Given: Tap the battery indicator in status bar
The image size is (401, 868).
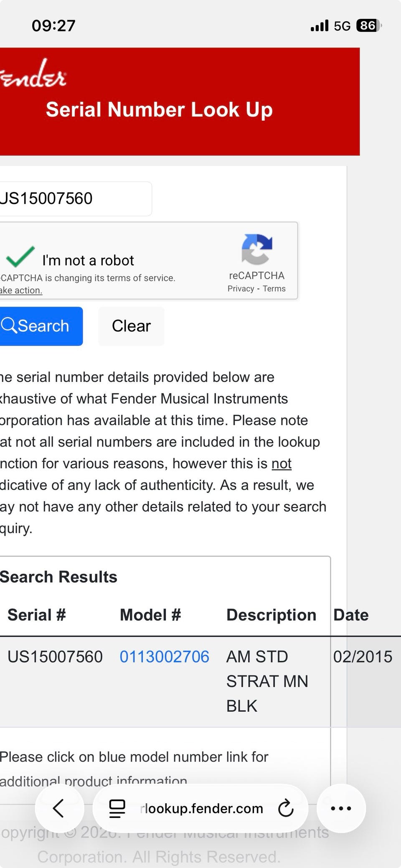Looking at the screenshot, I should 368,26.
